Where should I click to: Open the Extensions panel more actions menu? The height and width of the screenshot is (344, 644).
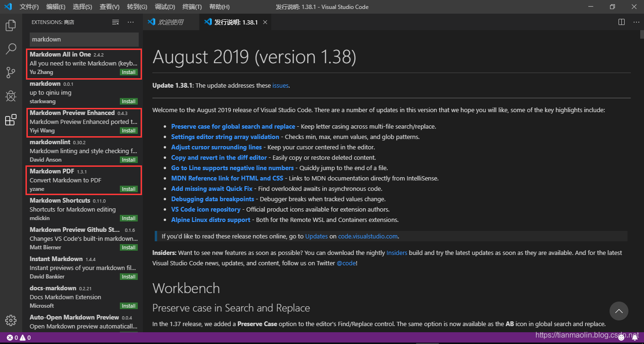(131, 22)
